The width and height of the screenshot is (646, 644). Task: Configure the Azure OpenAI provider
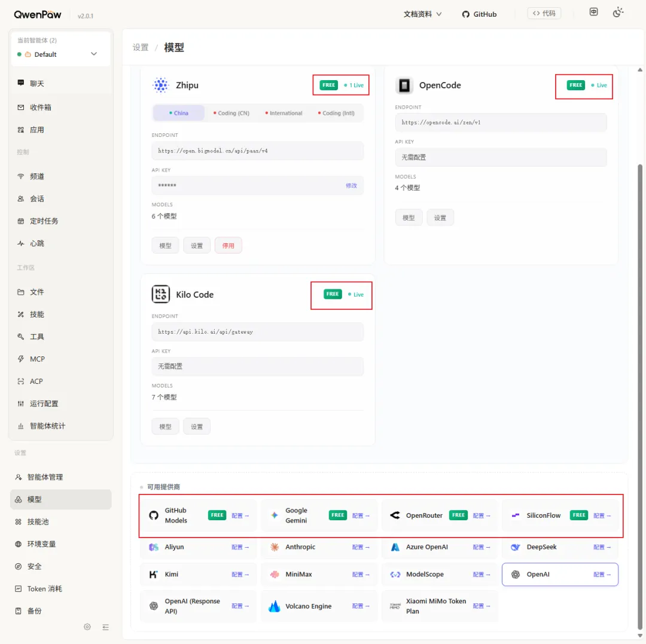[481, 547]
